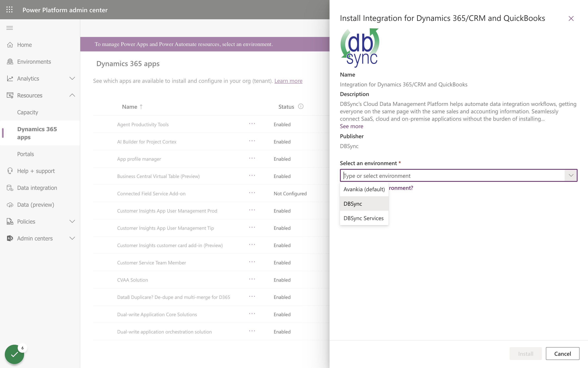Image resolution: width=588 pixels, height=368 pixels.
Task: Click the Admin centers icon
Action: click(10, 238)
